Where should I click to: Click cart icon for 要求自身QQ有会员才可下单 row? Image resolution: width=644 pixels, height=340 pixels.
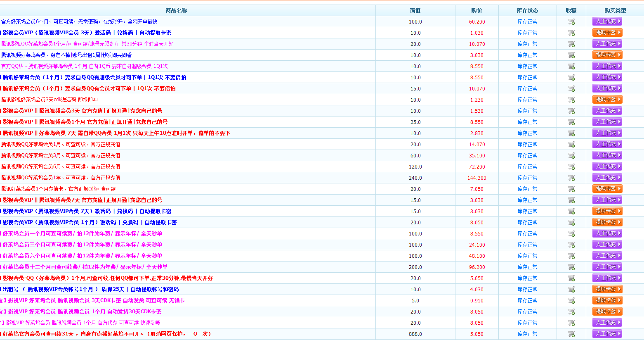tap(571, 88)
